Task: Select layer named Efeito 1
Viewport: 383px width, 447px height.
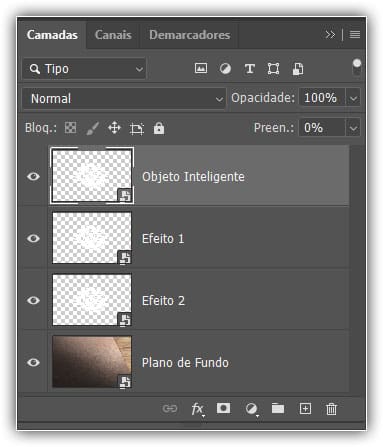Action: 163,239
